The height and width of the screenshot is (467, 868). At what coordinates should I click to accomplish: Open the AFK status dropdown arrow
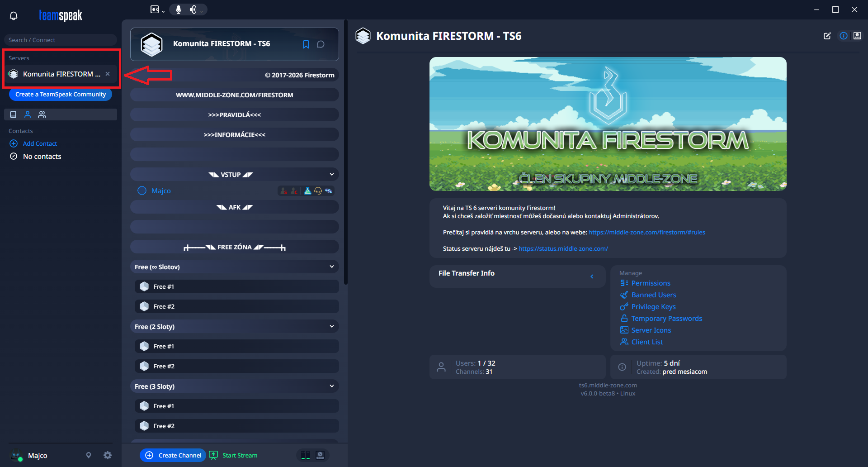163,11
